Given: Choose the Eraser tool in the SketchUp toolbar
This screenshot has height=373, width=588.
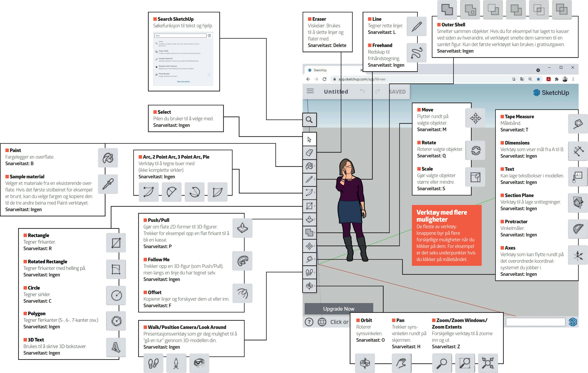Looking at the screenshot, I should coord(309,153).
